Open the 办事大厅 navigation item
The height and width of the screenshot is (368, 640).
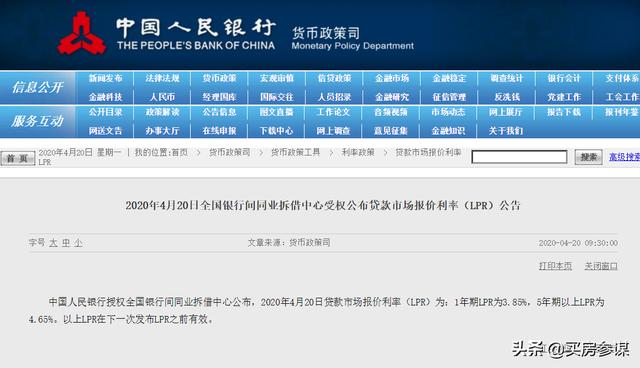[x=162, y=131]
